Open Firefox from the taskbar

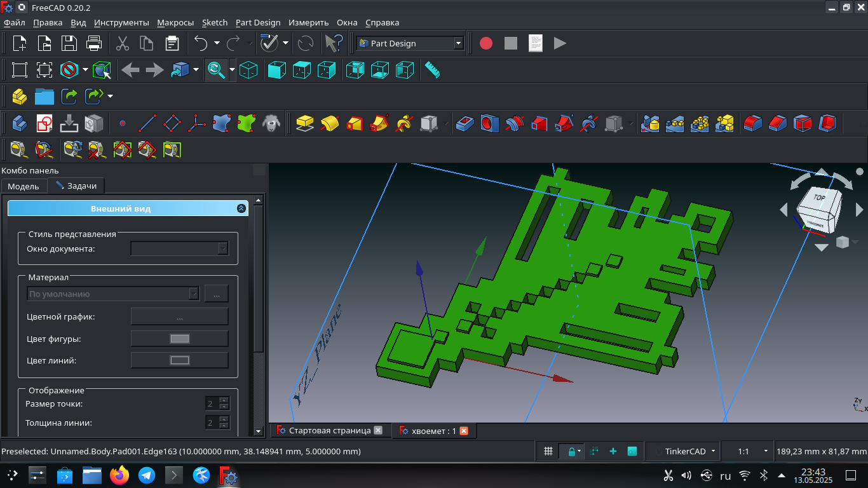pos(119,475)
